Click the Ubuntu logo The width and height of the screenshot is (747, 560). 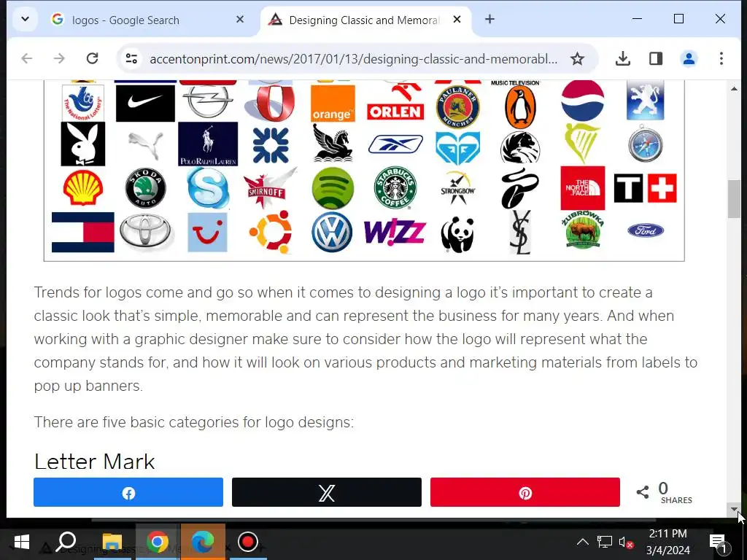click(x=271, y=232)
